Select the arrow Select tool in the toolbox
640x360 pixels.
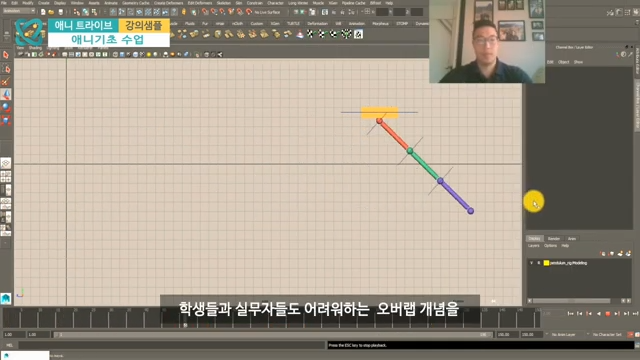click(6, 55)
